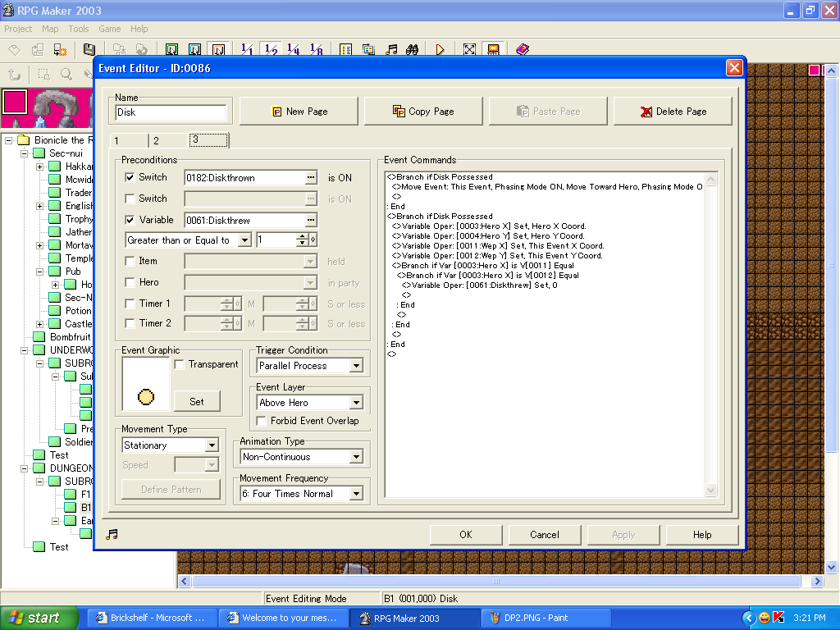Enable the Item precondition checkbox
Viewport: 840px width, 630px height.
[130, 261]
